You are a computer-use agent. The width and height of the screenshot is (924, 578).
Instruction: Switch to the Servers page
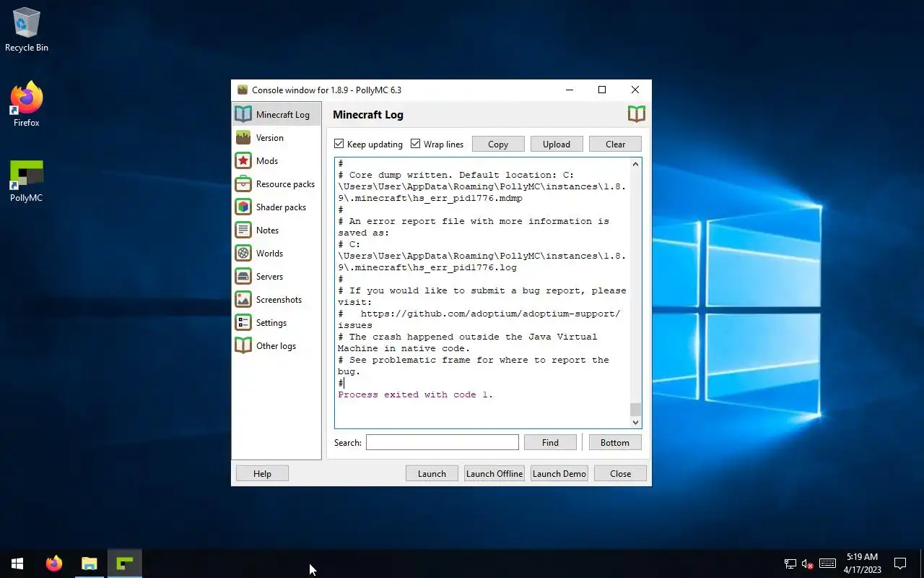276,276
